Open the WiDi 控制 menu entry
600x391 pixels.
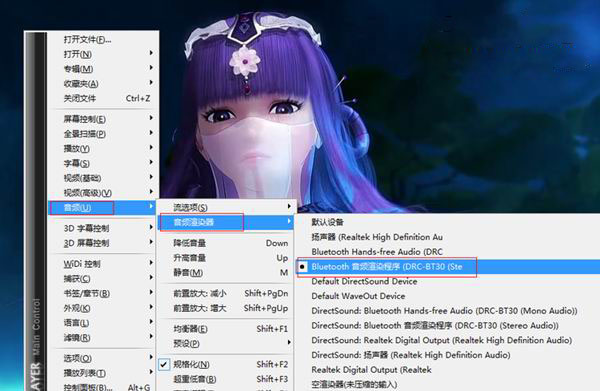(103, 264)
